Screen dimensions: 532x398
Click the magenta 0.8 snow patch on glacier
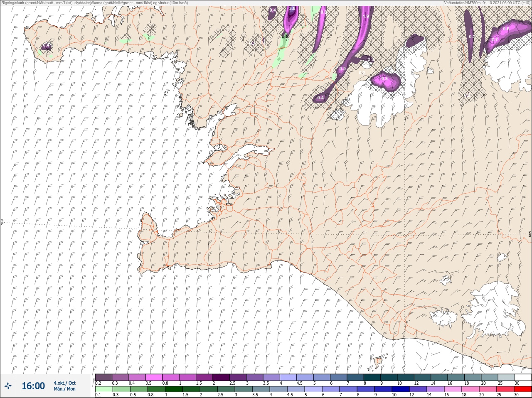coord(385,81)
